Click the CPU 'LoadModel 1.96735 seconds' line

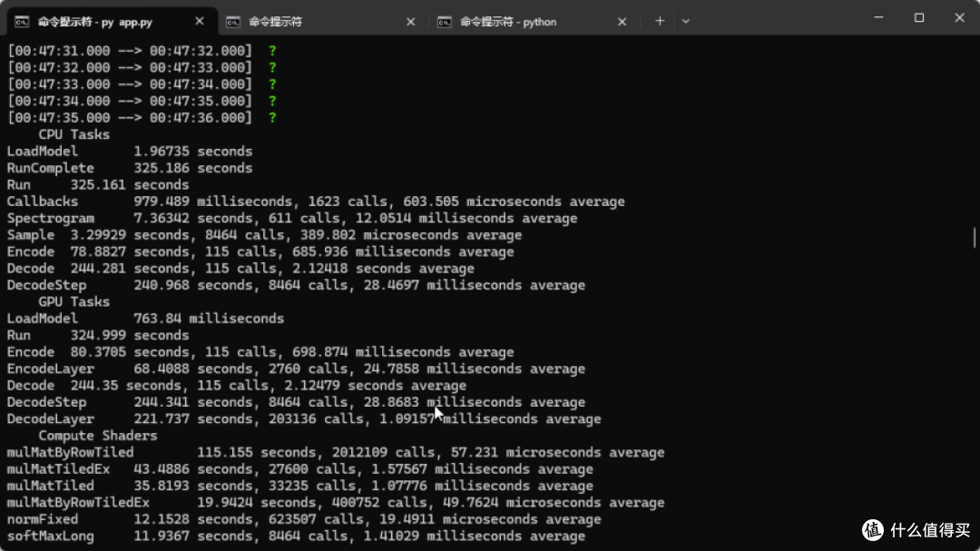coord(130,152)
